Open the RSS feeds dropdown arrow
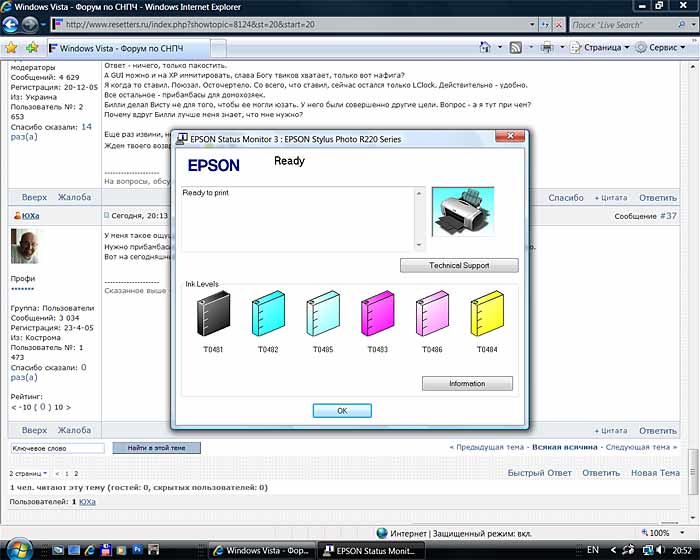The width and height of the screenshot is (700, 560). (531, 47)
